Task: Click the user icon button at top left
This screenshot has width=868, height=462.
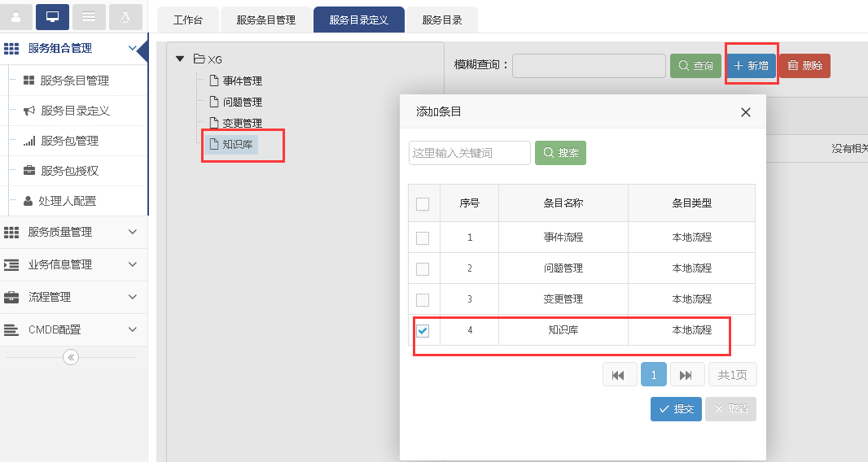Action: 16,16
